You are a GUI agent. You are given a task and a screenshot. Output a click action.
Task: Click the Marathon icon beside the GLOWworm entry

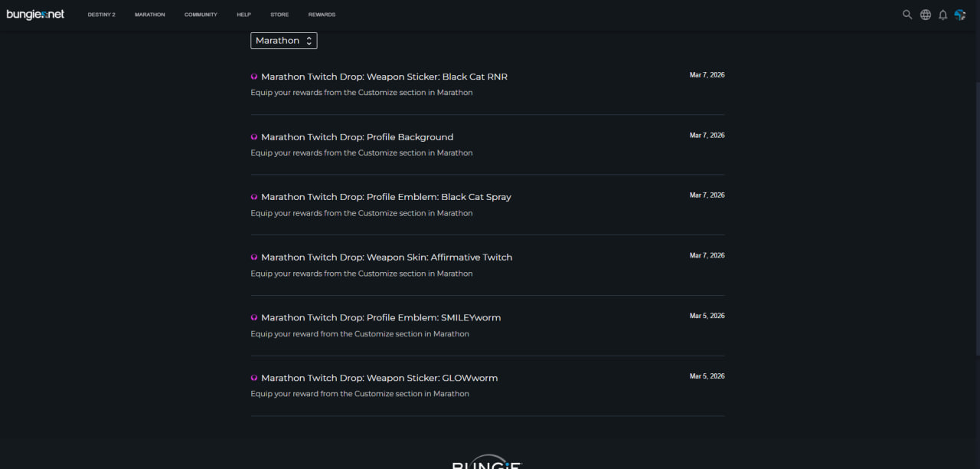pos(254,378)
